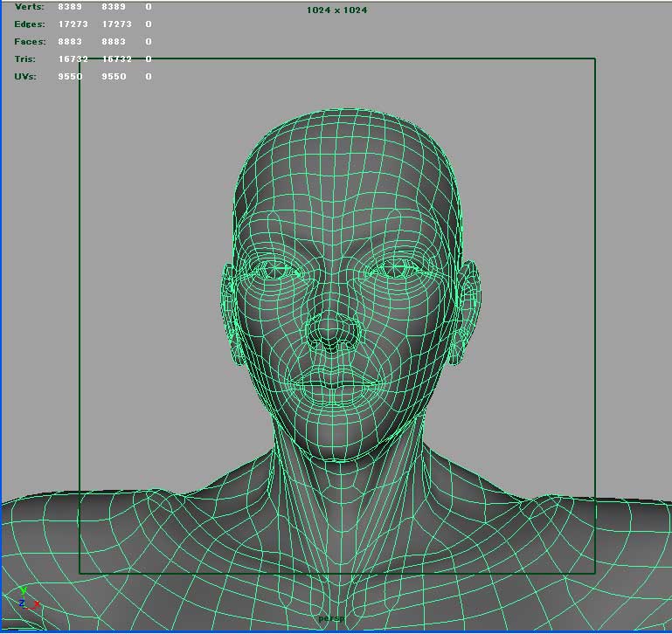The height and width of the screenshot is (634, 672).
Task: Click the Edges label in the poly count HUD
Action: tap(30, 24)
